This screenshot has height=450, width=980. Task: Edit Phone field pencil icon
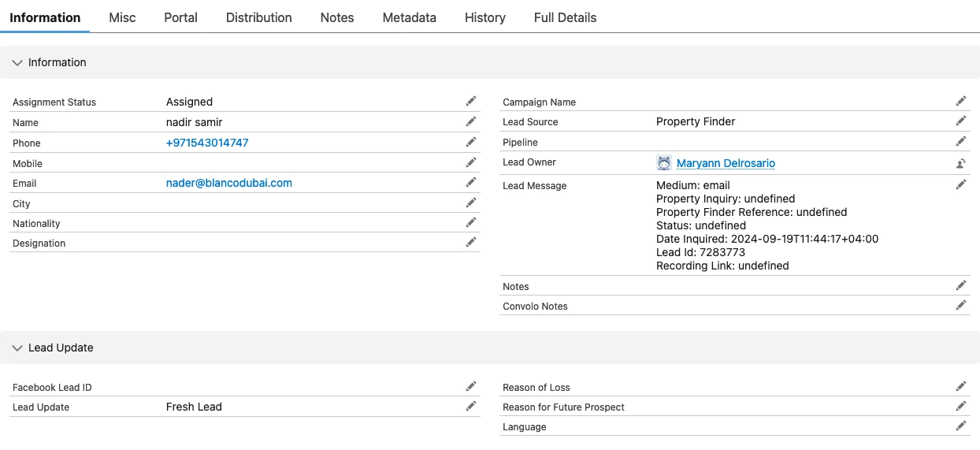pos(471,142)
